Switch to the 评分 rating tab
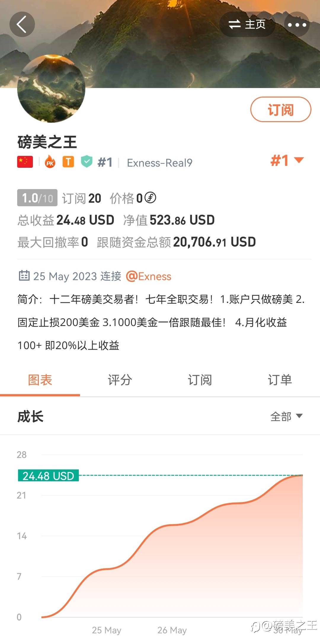Screen dimensions: 320x644 click(120, 380)
